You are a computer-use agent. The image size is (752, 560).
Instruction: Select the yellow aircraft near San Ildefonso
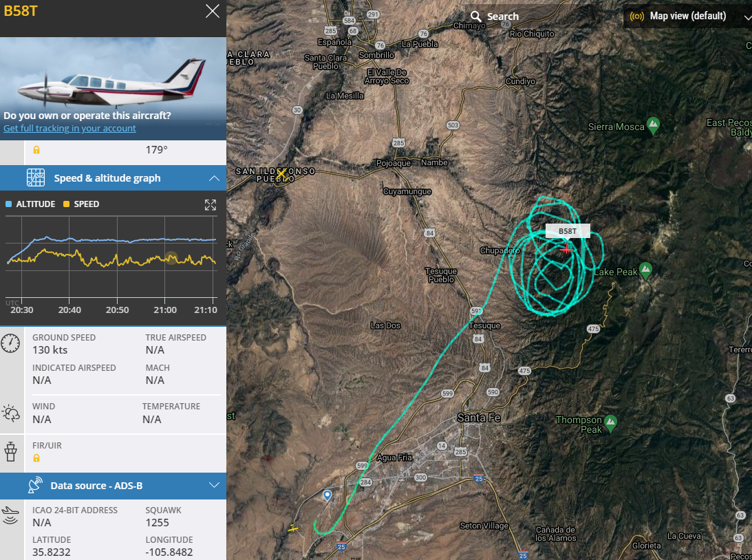(282, 175)
